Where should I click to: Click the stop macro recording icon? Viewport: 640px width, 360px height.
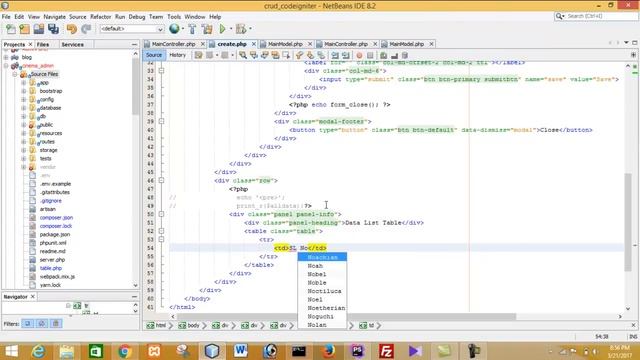(370, 55)
